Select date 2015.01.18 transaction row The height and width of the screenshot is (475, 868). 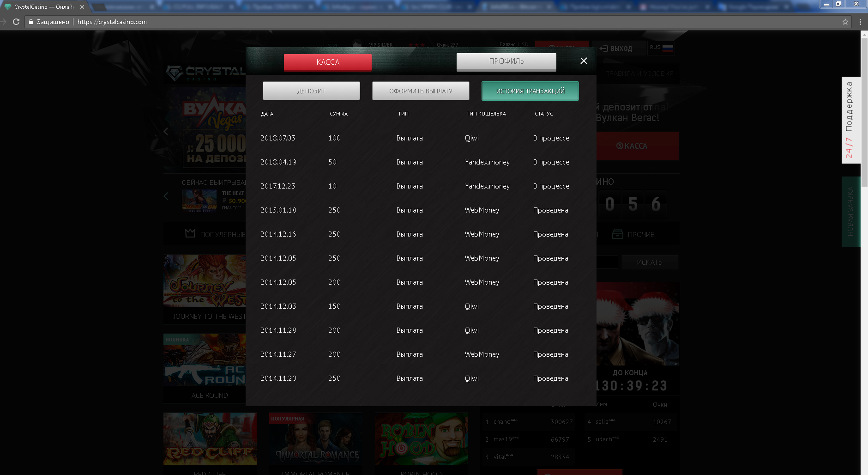tap(421, 210)
